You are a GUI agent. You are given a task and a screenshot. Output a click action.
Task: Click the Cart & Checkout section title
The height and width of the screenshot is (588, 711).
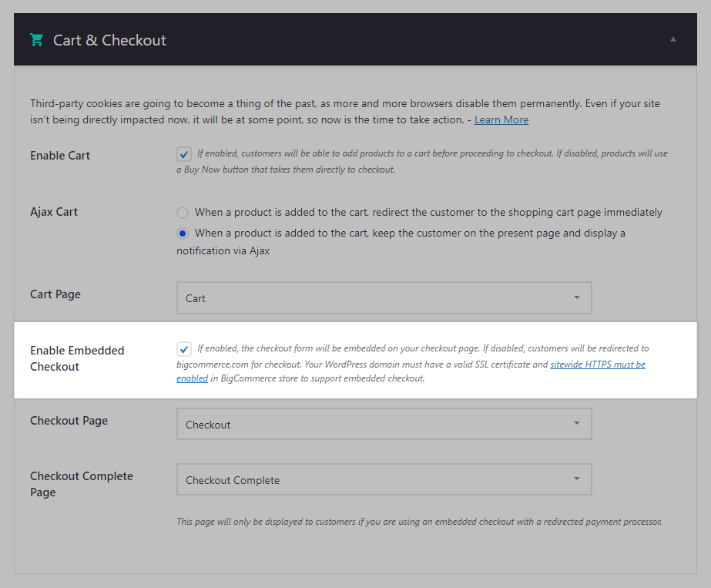pyautogui.click(x=109, y=39)
